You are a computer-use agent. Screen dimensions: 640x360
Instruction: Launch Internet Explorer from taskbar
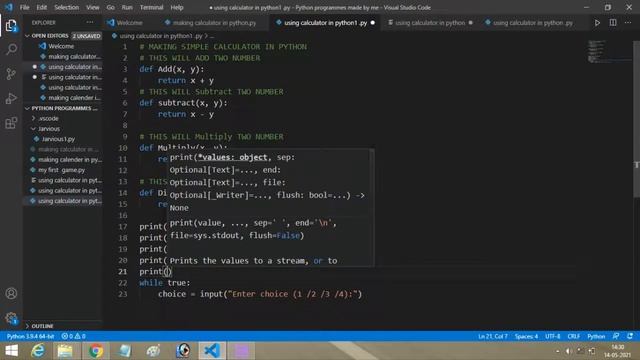[x=38, y=351]
